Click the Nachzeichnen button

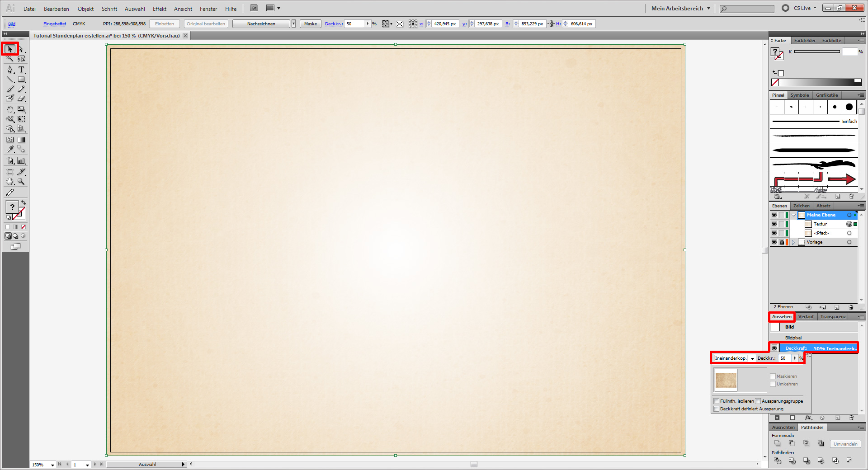(x=261, y=24)
